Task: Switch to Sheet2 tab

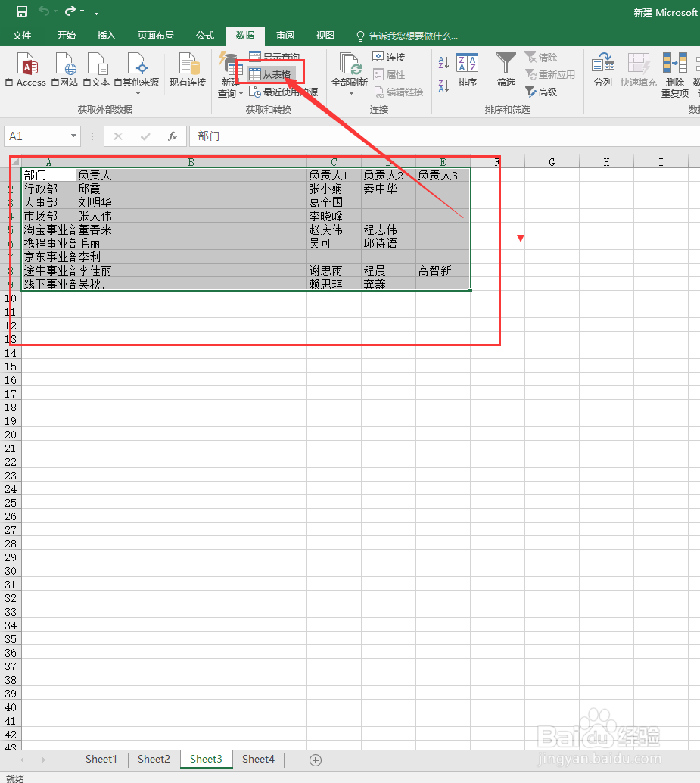Action: click(x=154, y=759)
